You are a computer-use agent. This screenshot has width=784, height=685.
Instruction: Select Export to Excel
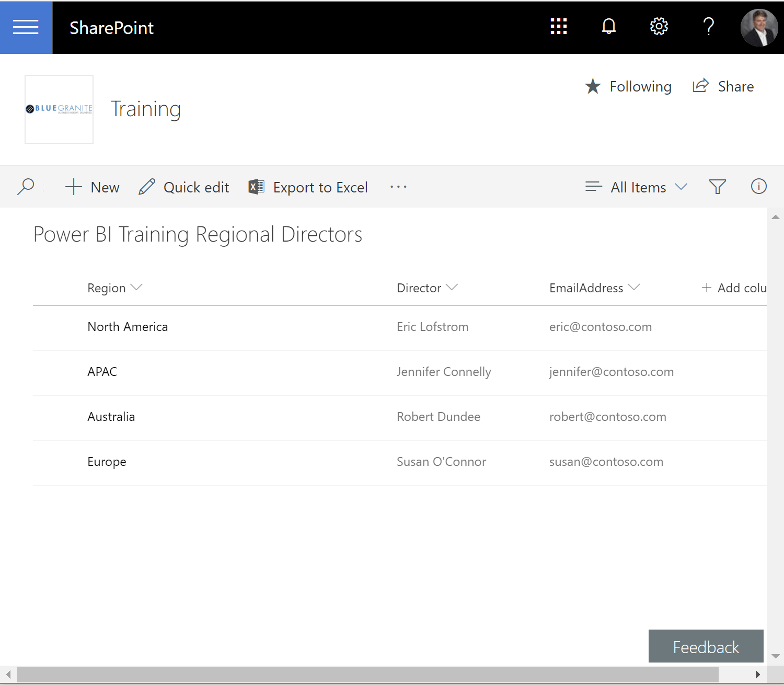pyautogui.click(x=308, y=187)
